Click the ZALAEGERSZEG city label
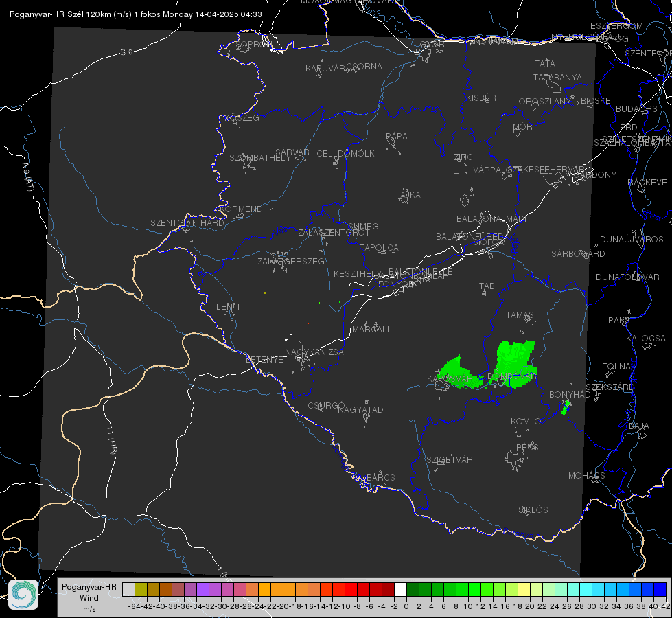 pyautogui.click(x=291, y=261)
